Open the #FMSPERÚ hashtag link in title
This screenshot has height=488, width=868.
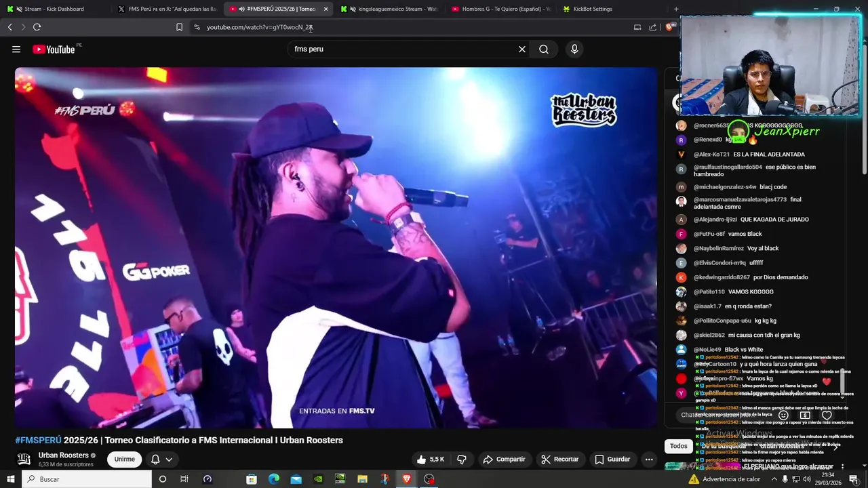tap(38, 440)
